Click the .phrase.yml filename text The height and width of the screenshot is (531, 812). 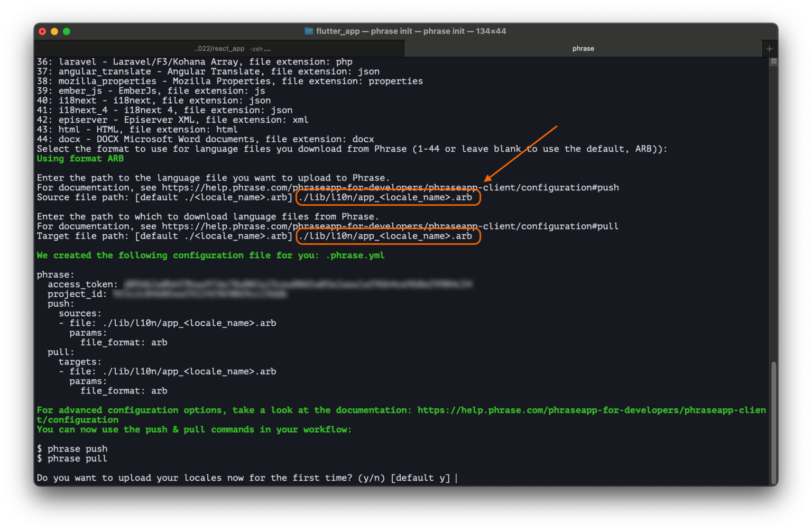[355, 255]
